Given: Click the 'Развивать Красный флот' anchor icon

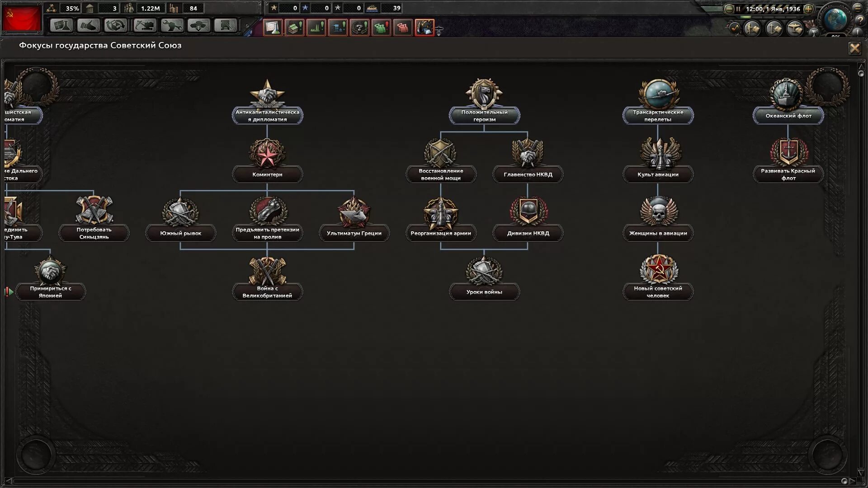Looking at the screenshot, I should click(788, 152).
